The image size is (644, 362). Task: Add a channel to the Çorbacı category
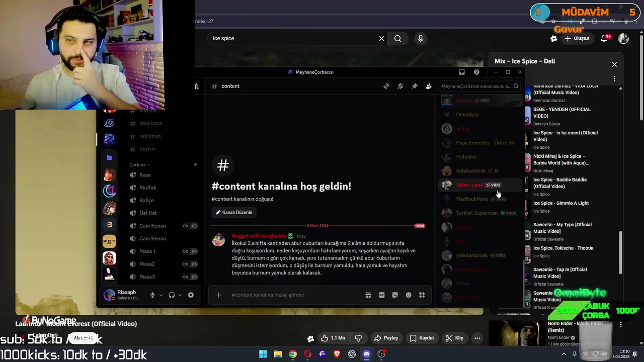click(196, 164)
